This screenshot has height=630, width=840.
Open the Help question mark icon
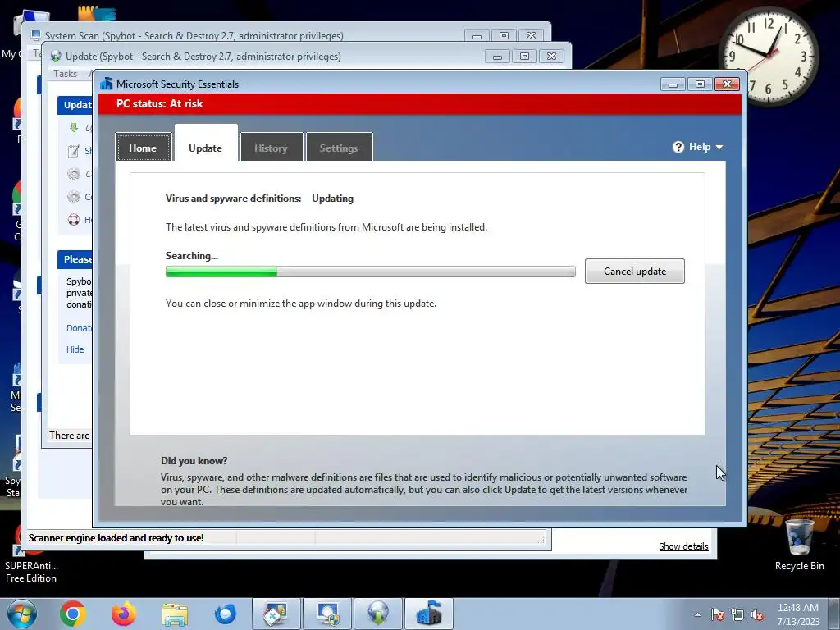tap(678, 147)
